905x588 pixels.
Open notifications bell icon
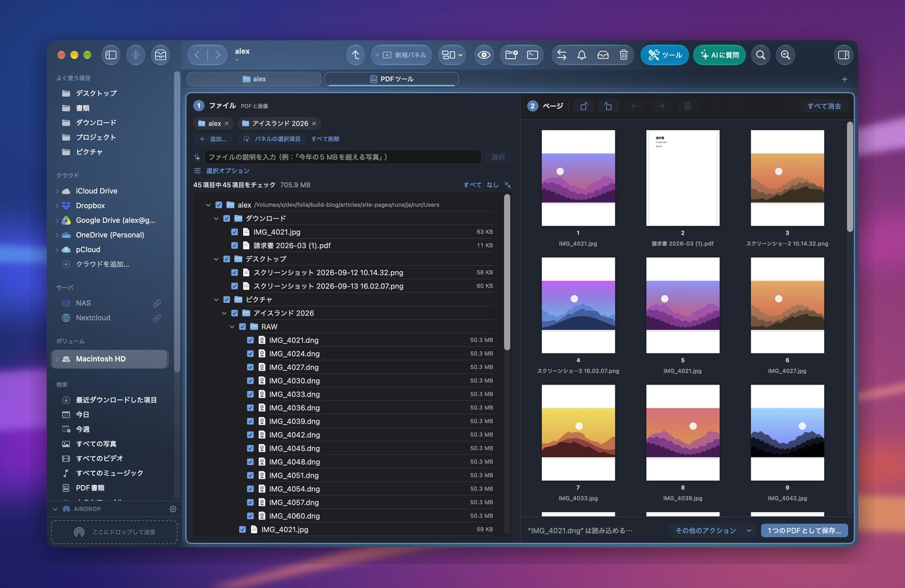(581, 55)
